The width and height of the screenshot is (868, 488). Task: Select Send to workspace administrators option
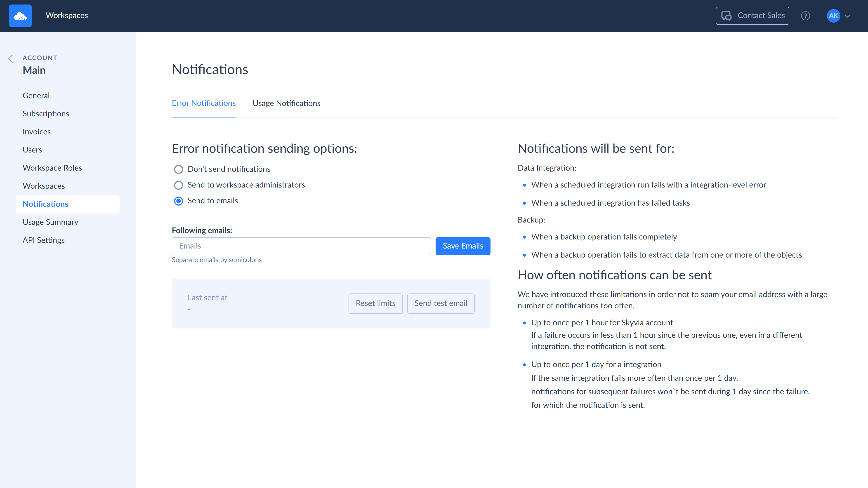pos(178,185)
